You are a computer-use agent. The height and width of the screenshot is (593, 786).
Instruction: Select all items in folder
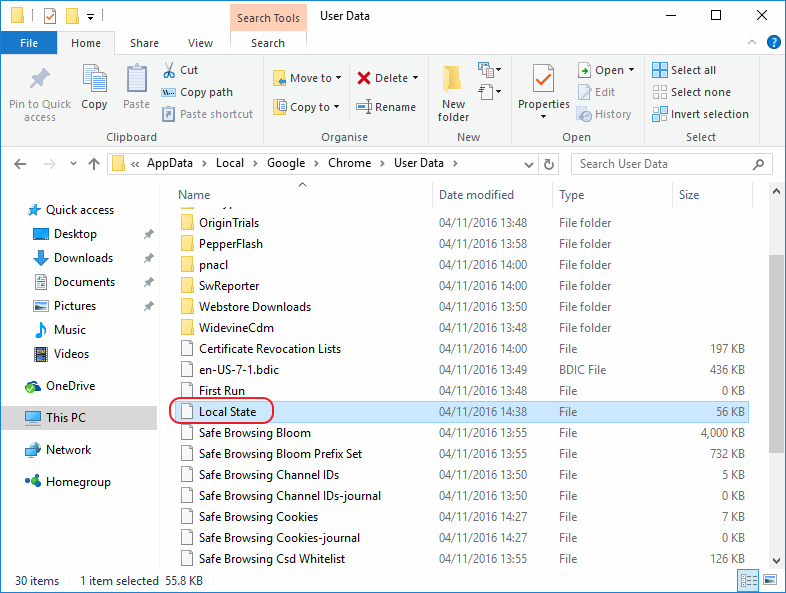pos(684,70)
